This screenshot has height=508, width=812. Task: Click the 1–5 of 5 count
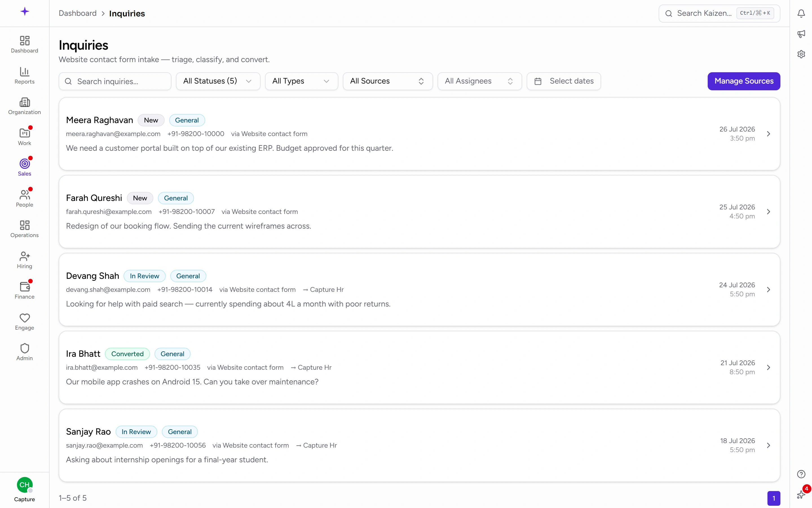pyautogui.click(x=73, y=498)
